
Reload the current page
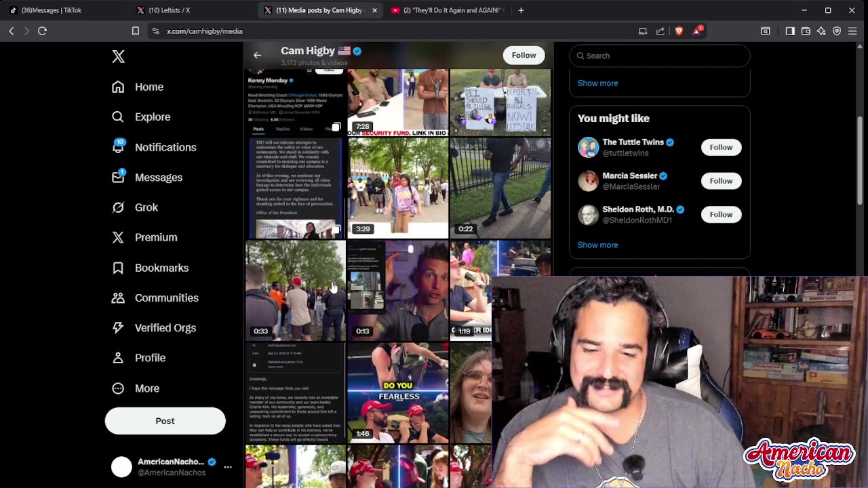[x=42, y=31]
